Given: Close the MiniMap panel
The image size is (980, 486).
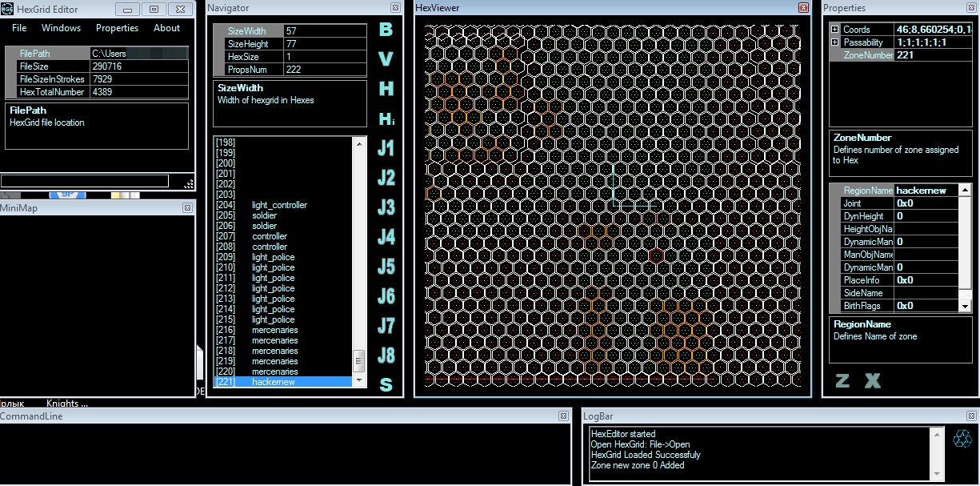Looking at the screenshot, I should click(187, 207).
